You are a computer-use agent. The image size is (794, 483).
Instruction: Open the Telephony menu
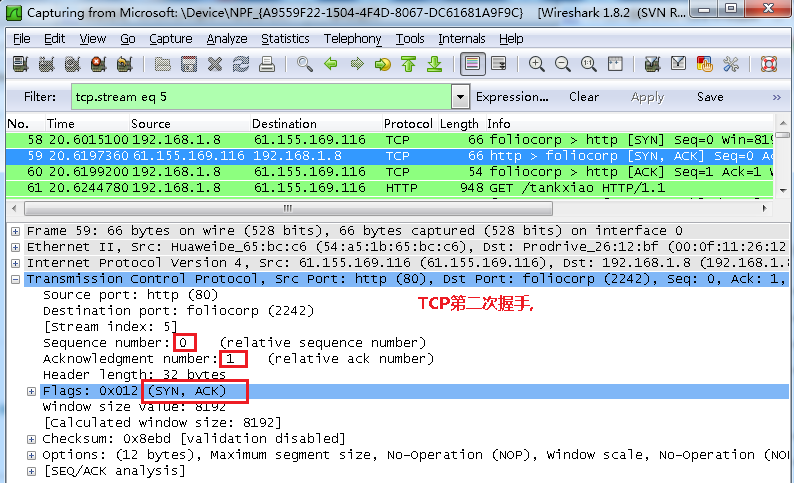point(352,38)
